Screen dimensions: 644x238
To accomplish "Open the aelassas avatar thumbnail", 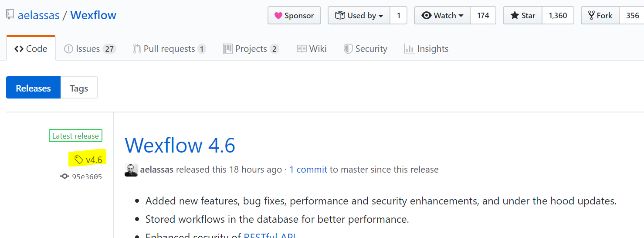I will [131, 170].
